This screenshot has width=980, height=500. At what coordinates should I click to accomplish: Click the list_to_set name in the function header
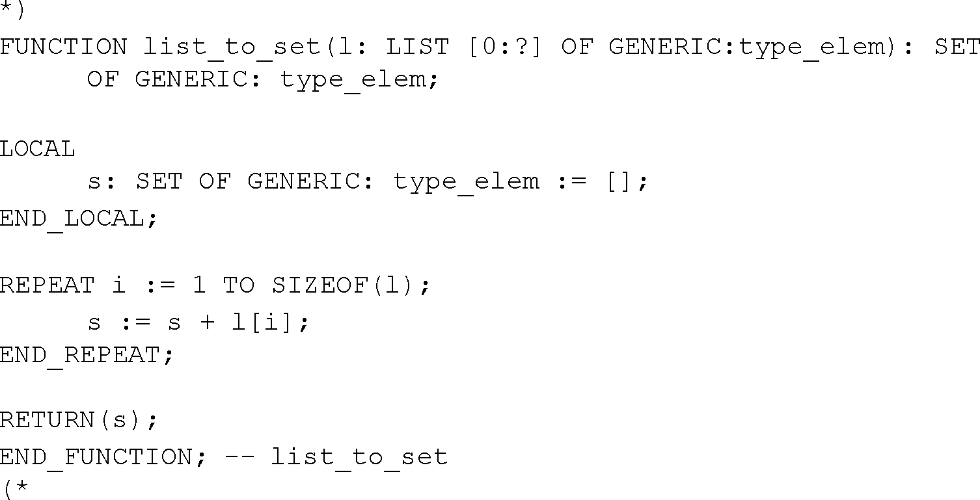coord(231,47)
